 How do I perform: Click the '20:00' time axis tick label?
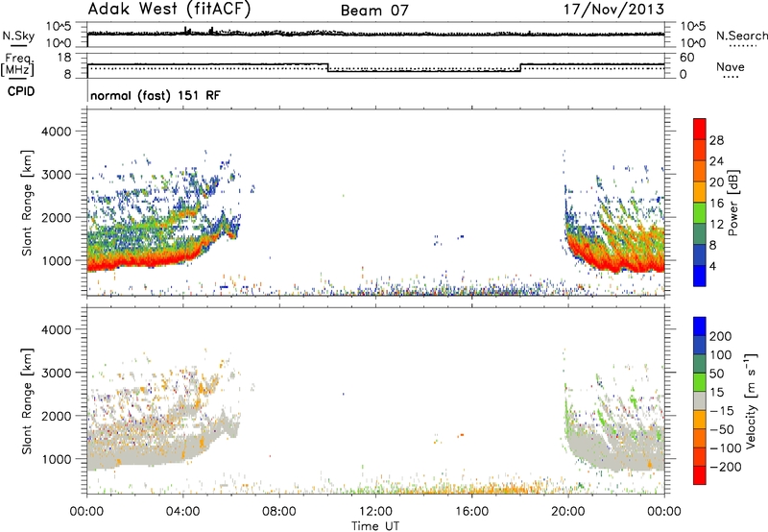567,512
